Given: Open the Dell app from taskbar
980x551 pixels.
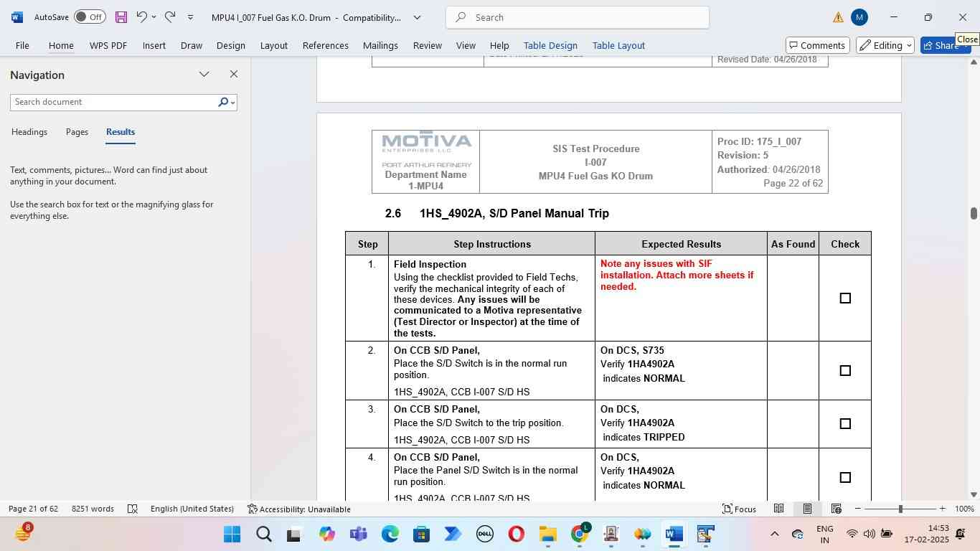Looking at the screenshot, I should click(x=484, y=534).
